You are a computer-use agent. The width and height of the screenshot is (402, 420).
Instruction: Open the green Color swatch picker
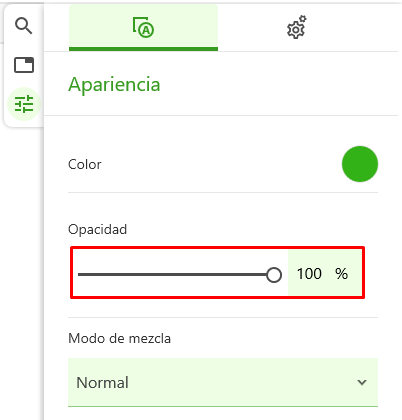pyautogui.click(x=360, y=164)
